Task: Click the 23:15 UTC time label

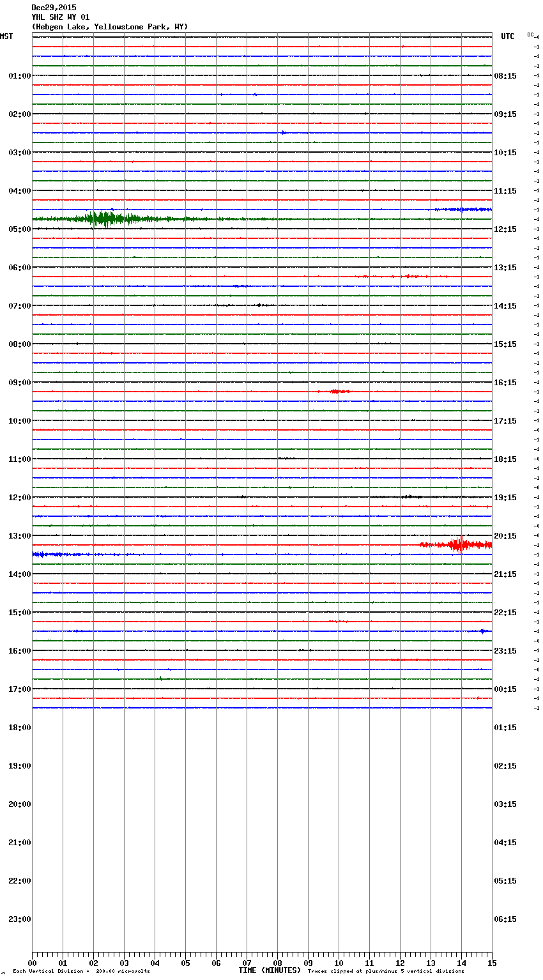Action: click(x=505, y=651)
